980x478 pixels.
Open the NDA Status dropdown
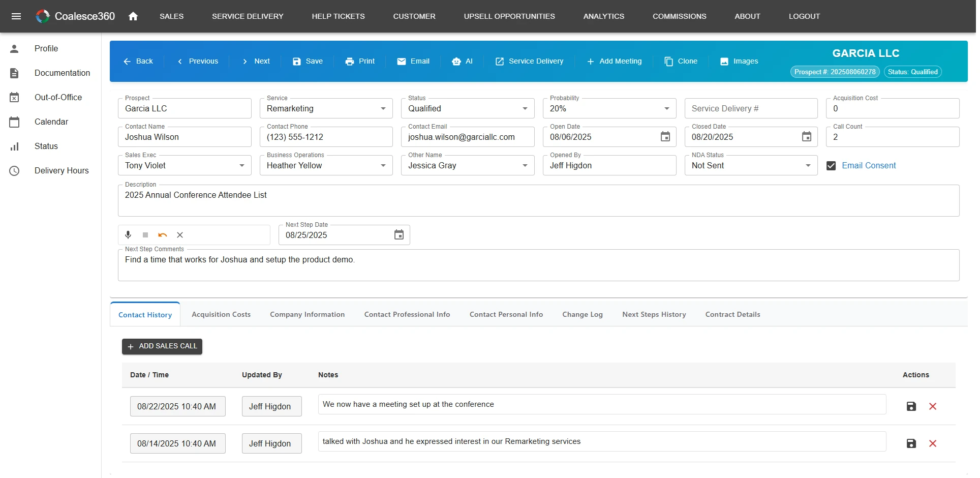(807, 165)
